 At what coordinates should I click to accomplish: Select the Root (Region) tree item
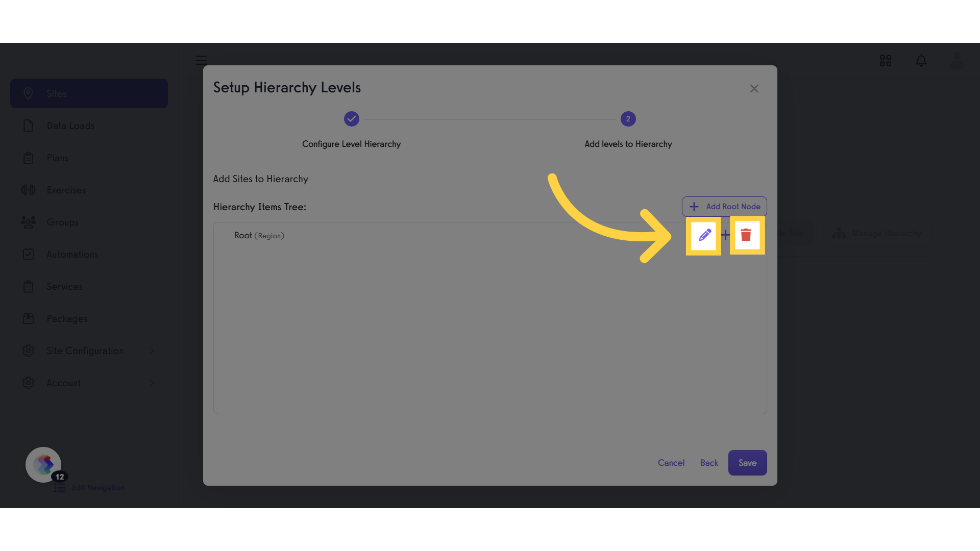click(259, 236)
